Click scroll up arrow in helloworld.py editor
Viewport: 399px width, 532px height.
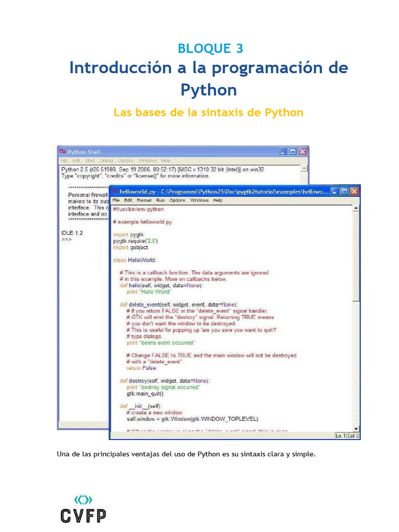coord(355,208)
